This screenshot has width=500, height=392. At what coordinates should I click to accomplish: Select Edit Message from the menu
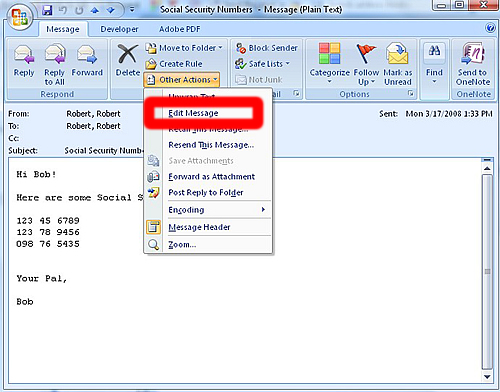point(193,113)
